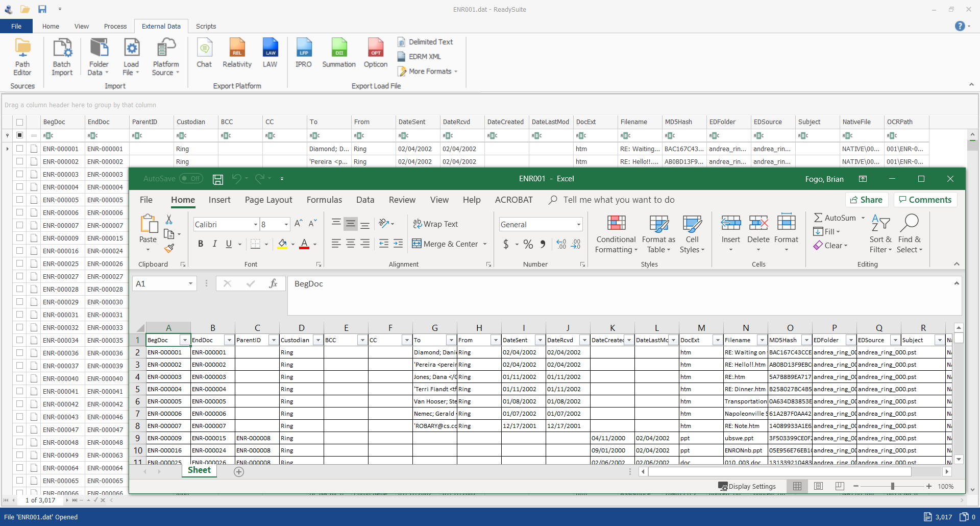
Task: Increase font size in Excel
Action: click(x=299, y=224)
